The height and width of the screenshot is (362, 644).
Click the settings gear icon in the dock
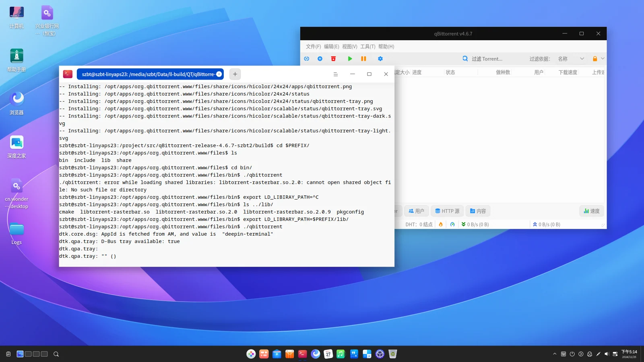380,354
